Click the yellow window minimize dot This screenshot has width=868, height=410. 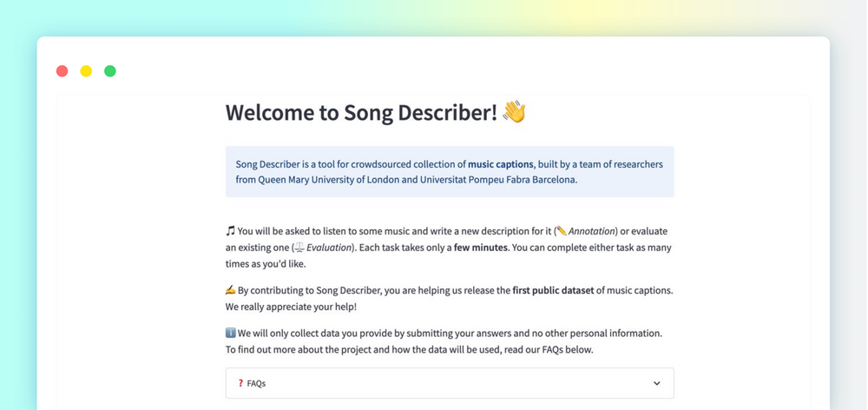click(x=86, y=71)
